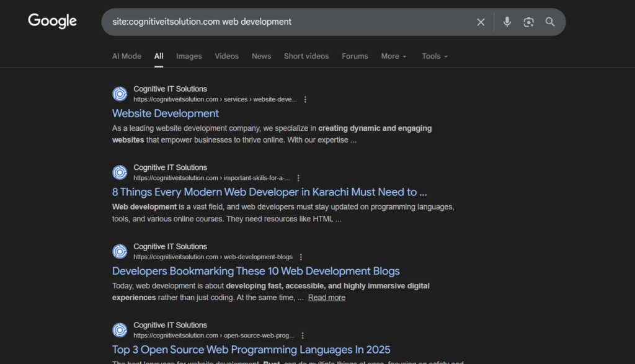Open three-dot menu for 8 Things result
Viewport: 635px width, 364px height.
click(x=298, y=178)
